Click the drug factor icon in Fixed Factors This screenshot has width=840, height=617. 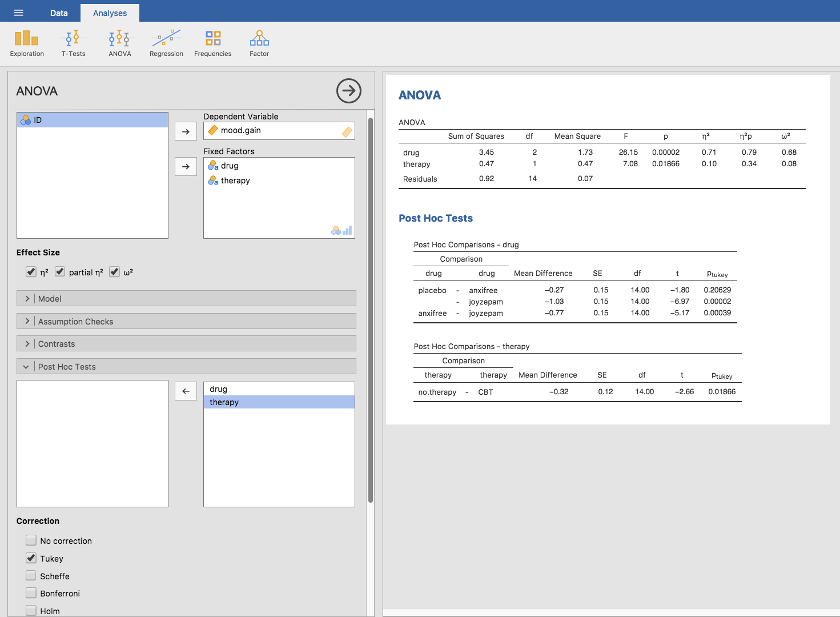click(213, 166)
